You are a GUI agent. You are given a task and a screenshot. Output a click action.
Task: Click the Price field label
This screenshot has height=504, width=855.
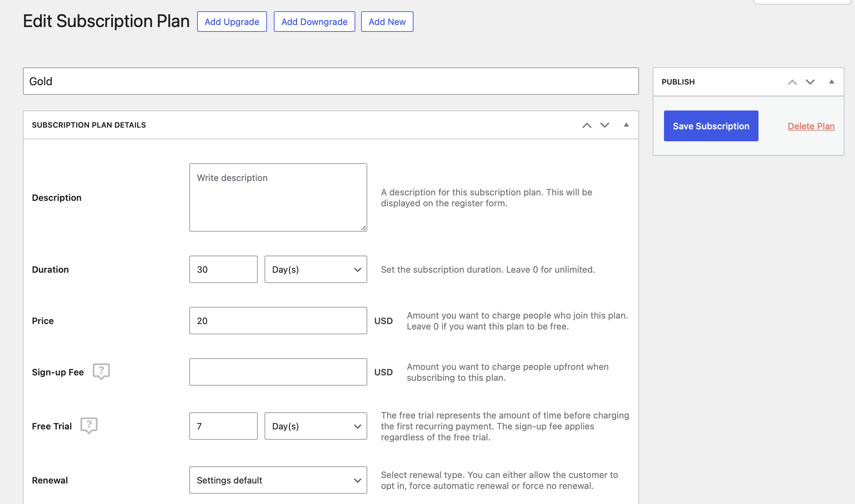pyautogui.click(x=43, y=321)
